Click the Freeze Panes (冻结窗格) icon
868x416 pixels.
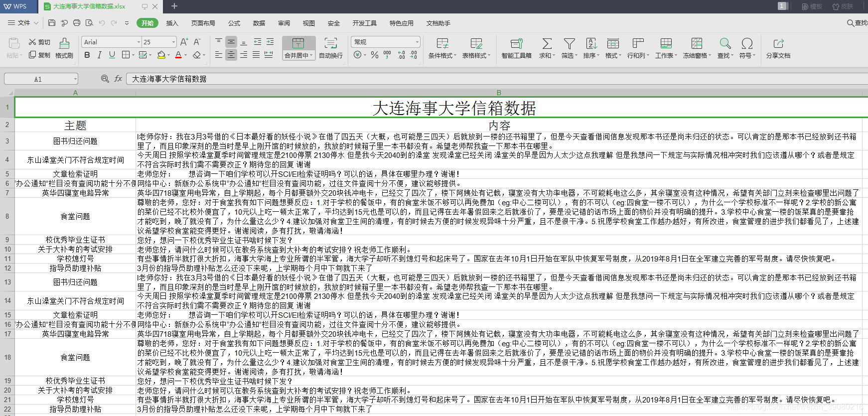[x=697, y=44]
